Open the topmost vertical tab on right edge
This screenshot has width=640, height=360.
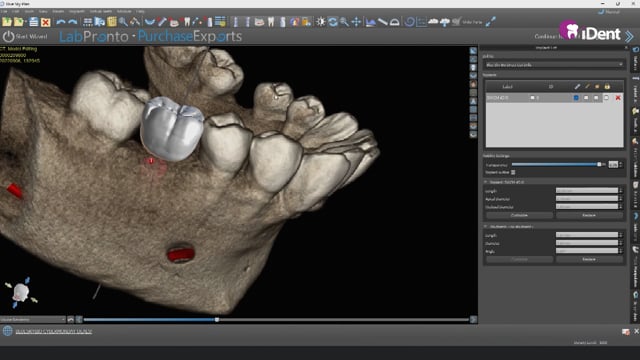point(636,60)
